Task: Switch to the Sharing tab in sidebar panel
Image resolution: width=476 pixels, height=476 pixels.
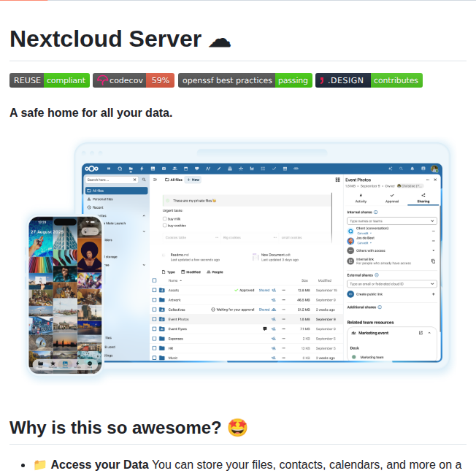Action: pos(423,198)
